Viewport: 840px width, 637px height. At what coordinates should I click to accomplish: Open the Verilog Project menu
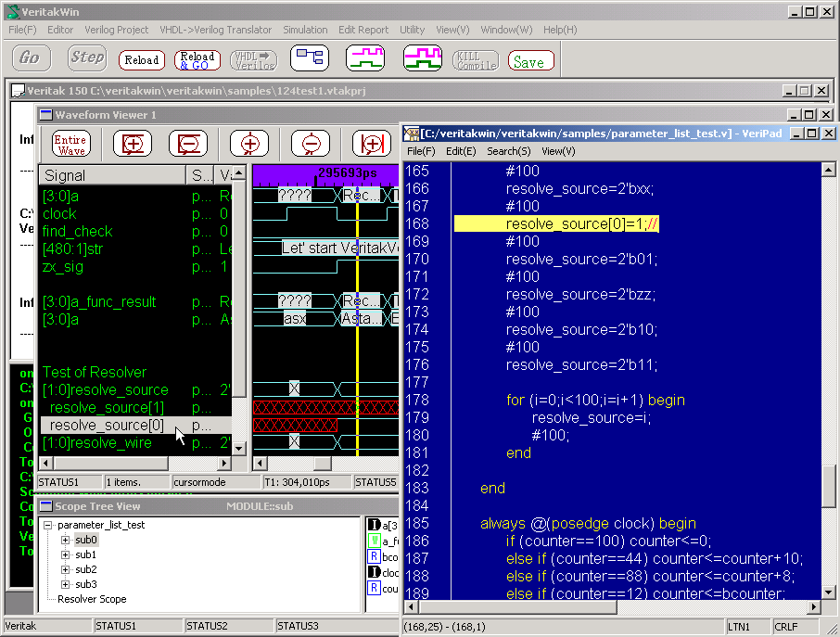pyautogui.click(x=117, y=30)
